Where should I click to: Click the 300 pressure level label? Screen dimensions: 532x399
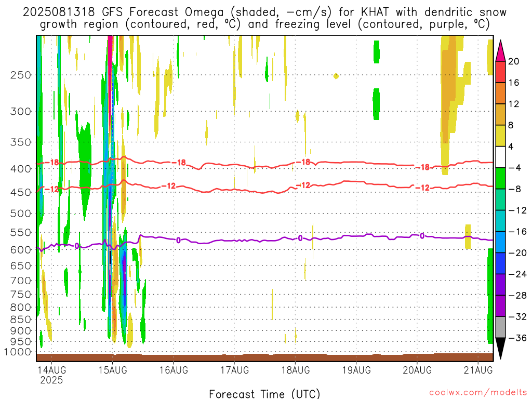[21, 111]
